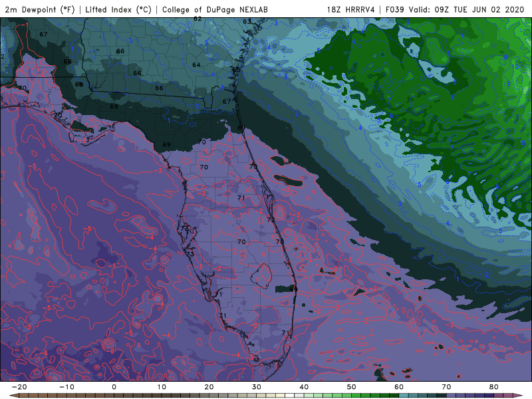Click the right arrow end of color bar

point(519,396)
